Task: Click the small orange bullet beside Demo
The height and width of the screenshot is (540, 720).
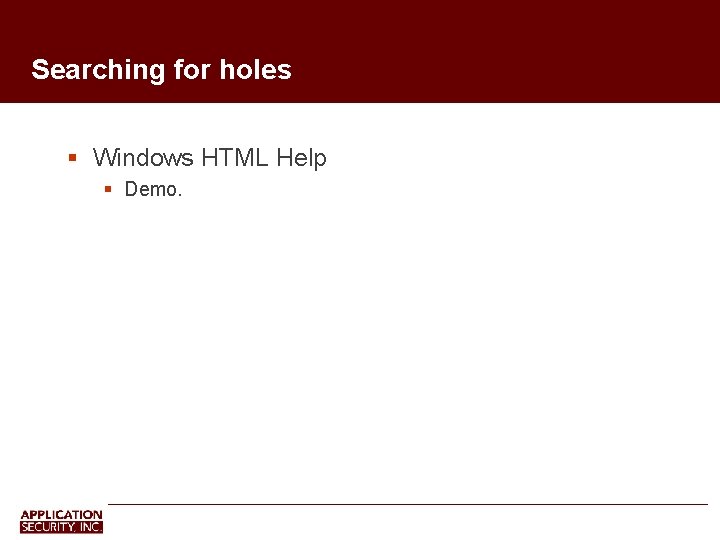Action: pos(108,189)
